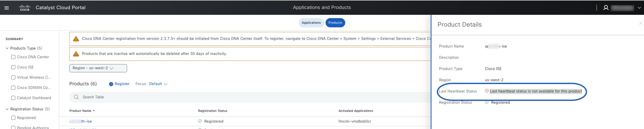644x129 pixels.
Task: Click the red heartbeat error icon
Action: 487,91
